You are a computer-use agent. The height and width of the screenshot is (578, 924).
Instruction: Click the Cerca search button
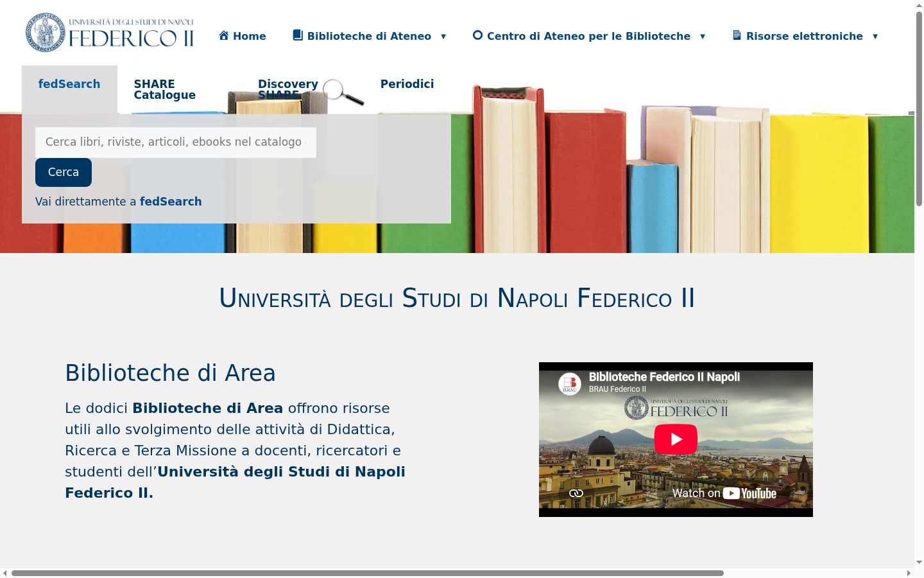coord(64,172)
